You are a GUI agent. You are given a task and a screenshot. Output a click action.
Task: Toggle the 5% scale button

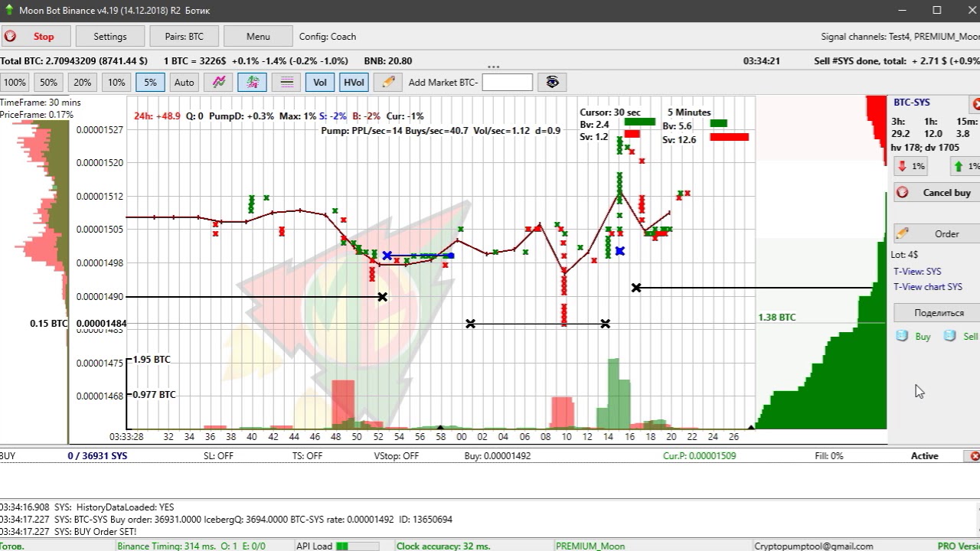click(150, 83)
